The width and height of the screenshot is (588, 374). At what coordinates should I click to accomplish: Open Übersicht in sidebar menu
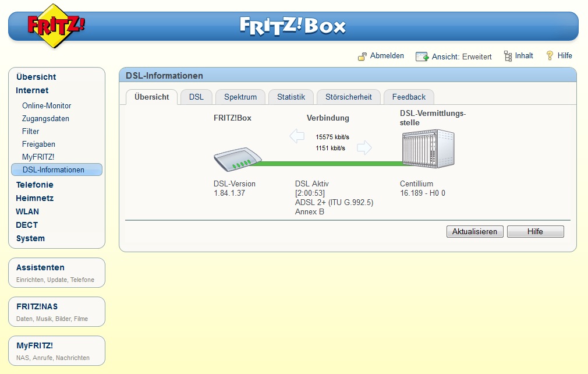click(36, 77)
